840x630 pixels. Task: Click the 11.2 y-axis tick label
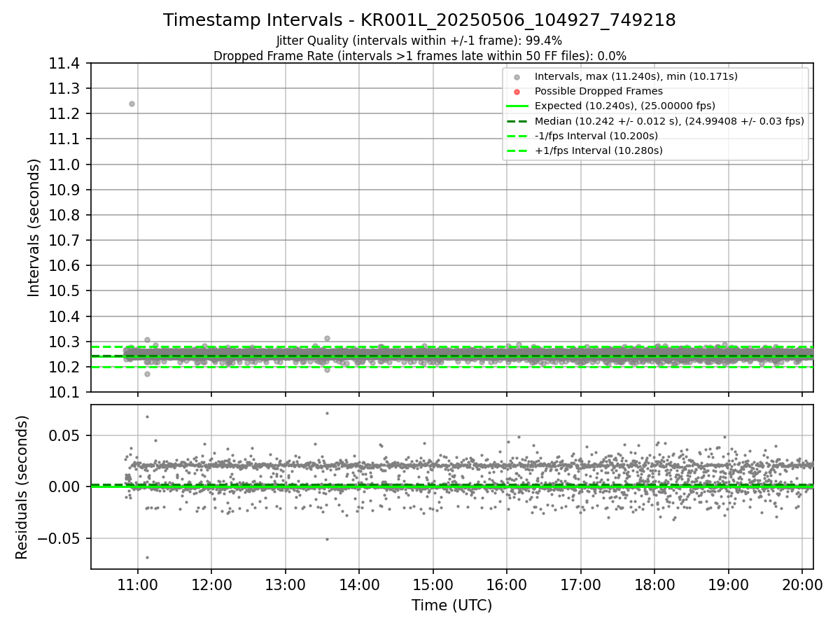pos(65,114)
